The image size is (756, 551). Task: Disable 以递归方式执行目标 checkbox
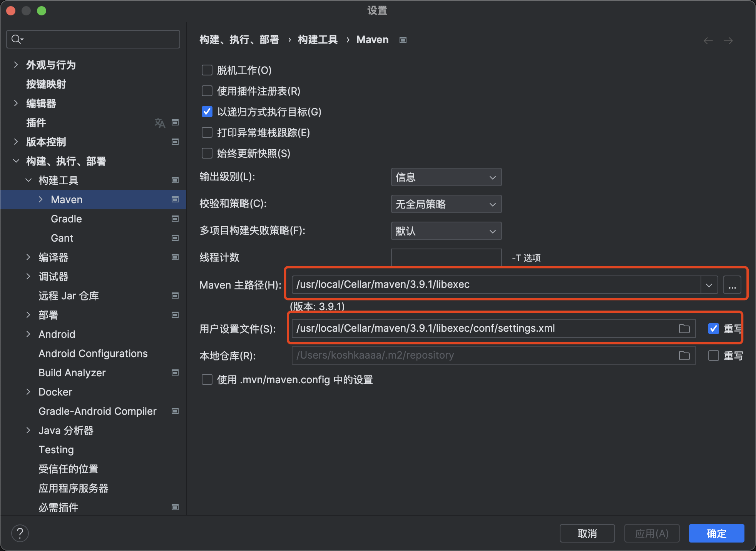click(x=207, y=112)
